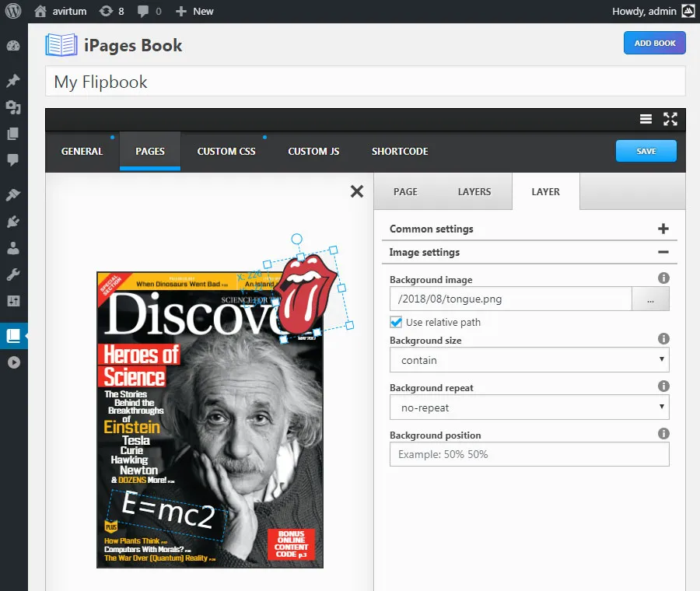Screen dimensions: 700x591
Task: Open the WordPress Dashboard icon
Action: click(13, 45)
